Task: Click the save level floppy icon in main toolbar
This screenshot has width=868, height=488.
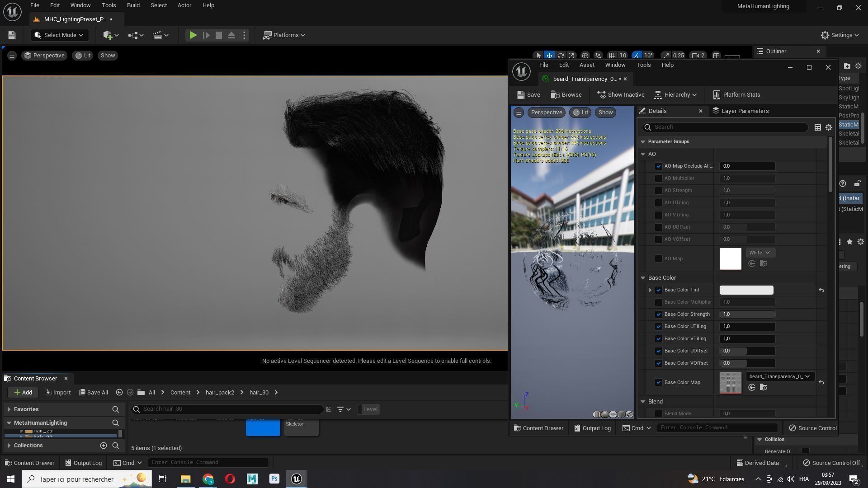Action: pyautogui.click(x=12, y=35)
